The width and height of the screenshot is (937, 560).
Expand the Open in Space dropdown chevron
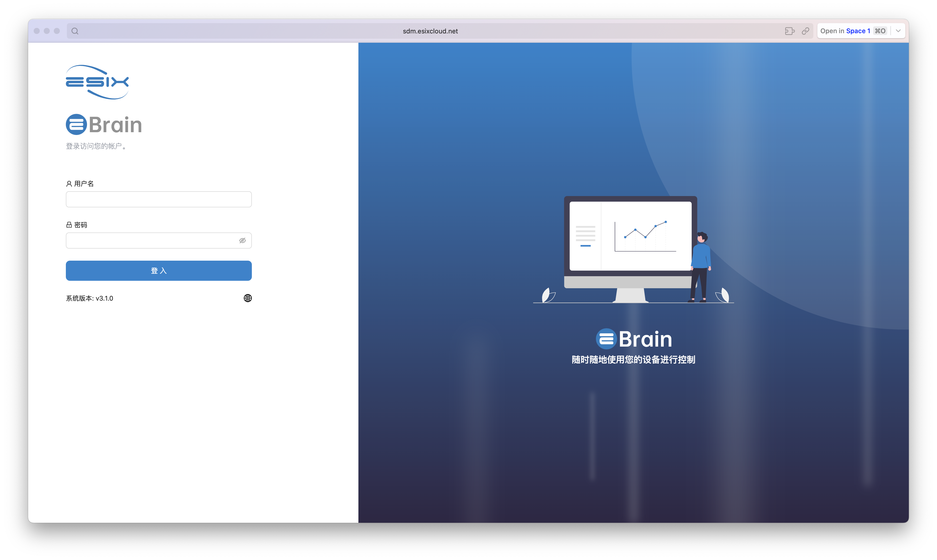click(898, 31)
